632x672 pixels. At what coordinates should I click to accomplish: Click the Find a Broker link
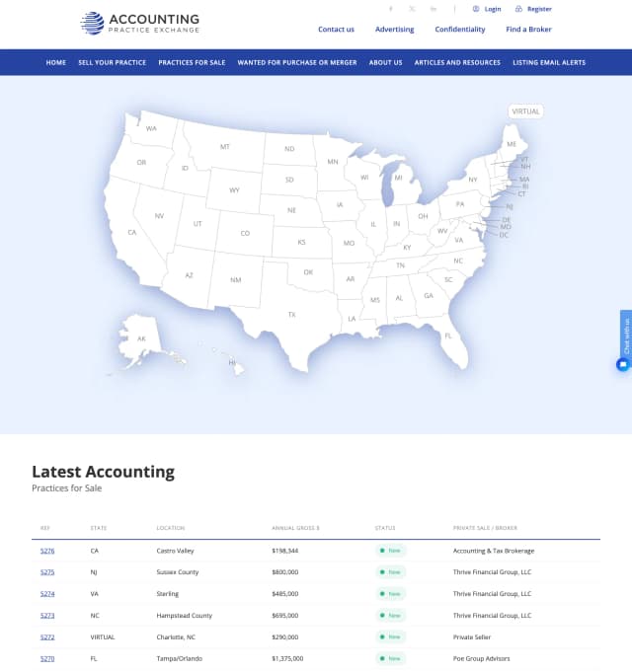pyautogui.click(x=528, y=30)
